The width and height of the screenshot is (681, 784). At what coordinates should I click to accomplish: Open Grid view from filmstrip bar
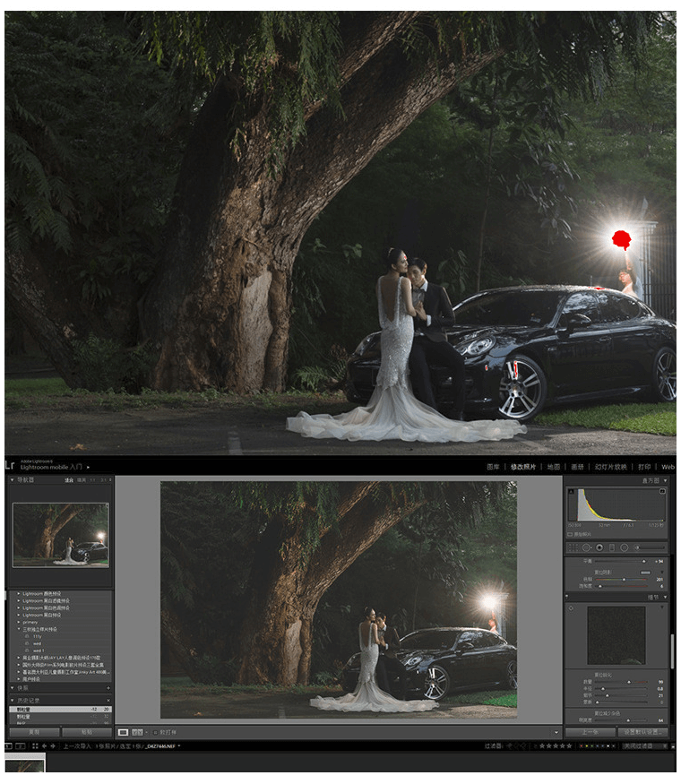tap(35, 746)
